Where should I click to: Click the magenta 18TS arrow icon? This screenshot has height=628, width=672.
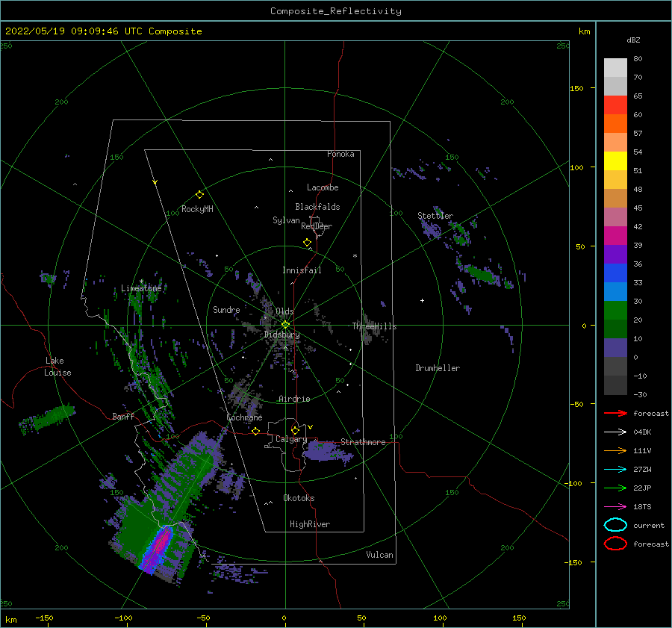[615, 507]
